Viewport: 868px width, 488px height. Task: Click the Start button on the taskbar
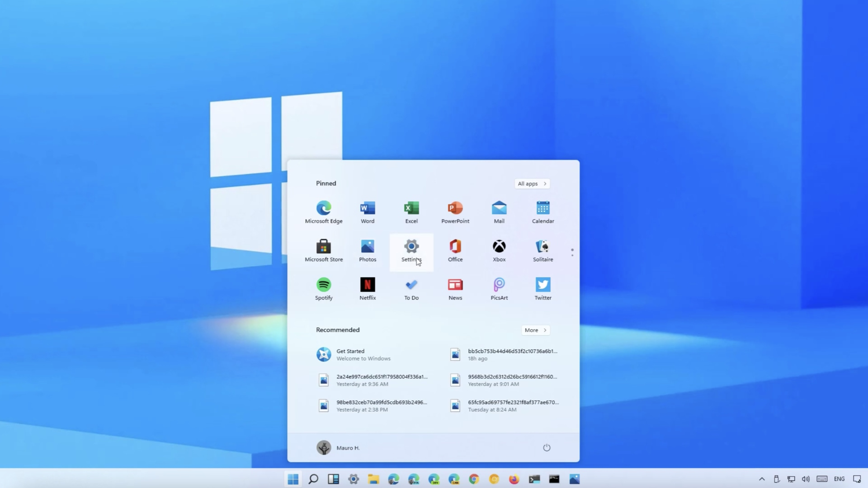[293, 479]
